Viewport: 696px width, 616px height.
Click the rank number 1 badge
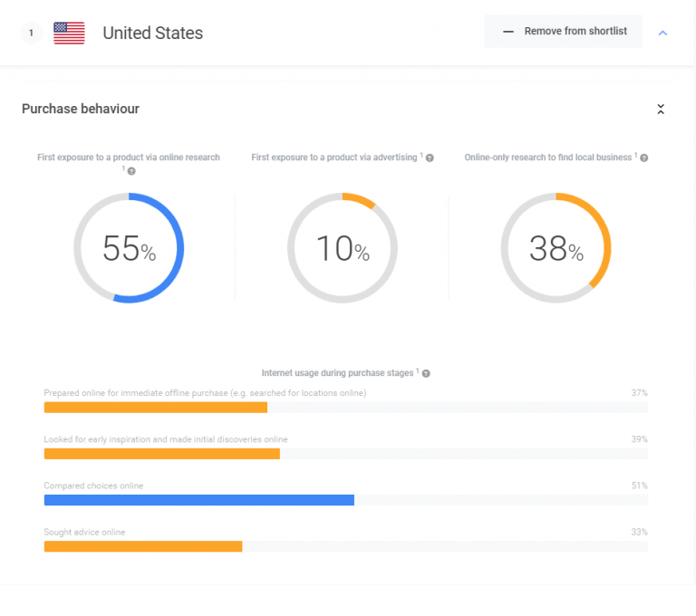31,34
